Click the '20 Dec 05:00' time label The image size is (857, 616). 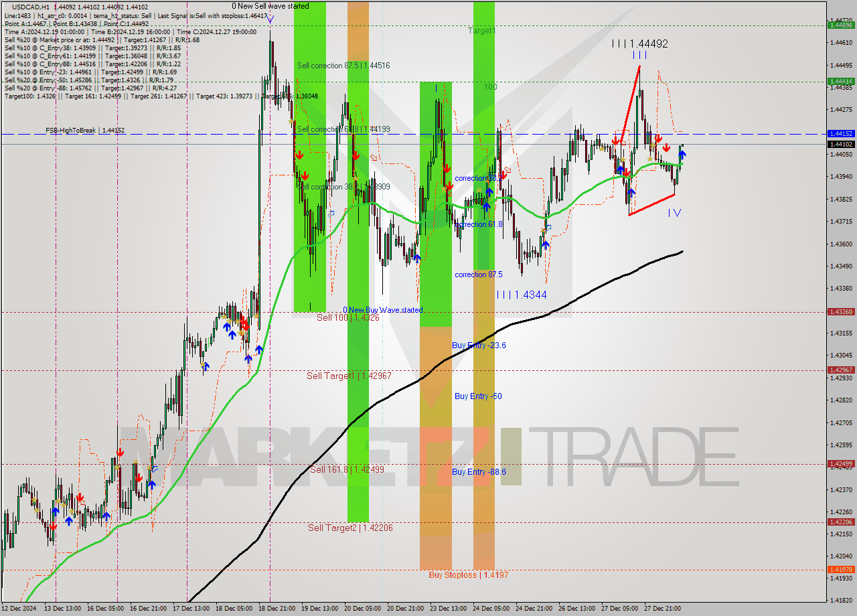[x=362, y=608]
